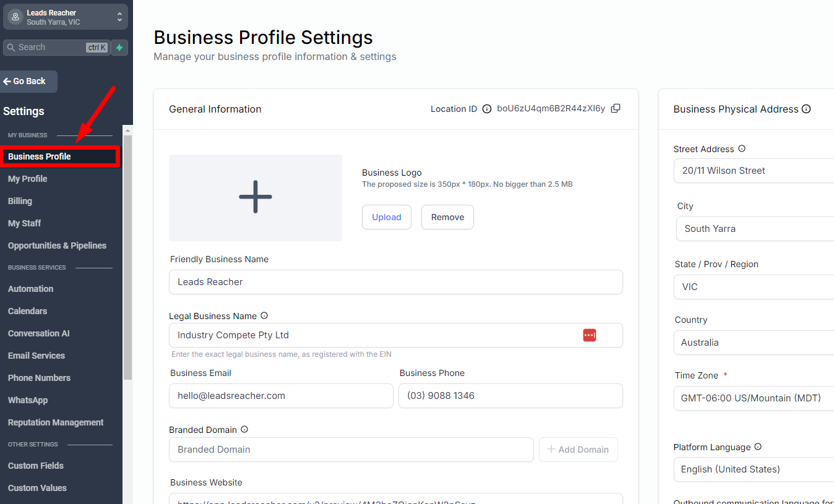Open My Staff settings page
834x504 pixels.
pyautogui.click(x=25, y=223)
